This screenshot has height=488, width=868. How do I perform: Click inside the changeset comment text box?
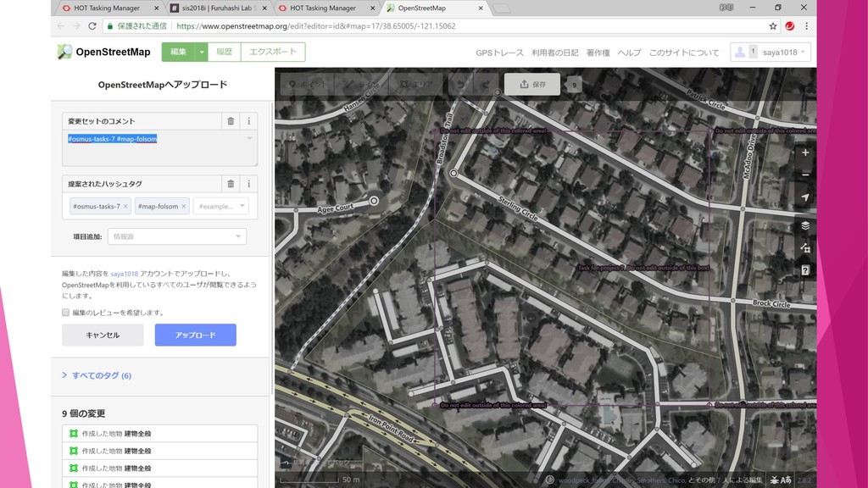click(x=159, y=152)
